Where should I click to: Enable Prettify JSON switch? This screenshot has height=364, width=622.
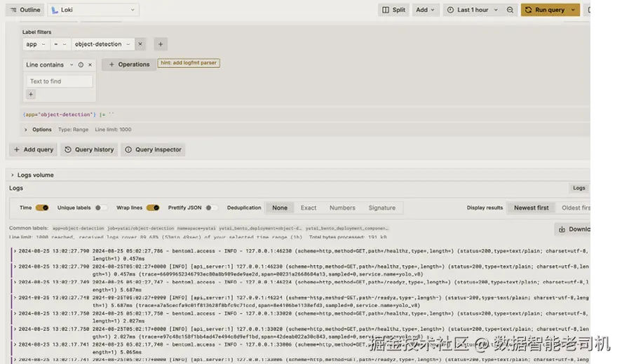click(212, 208)
